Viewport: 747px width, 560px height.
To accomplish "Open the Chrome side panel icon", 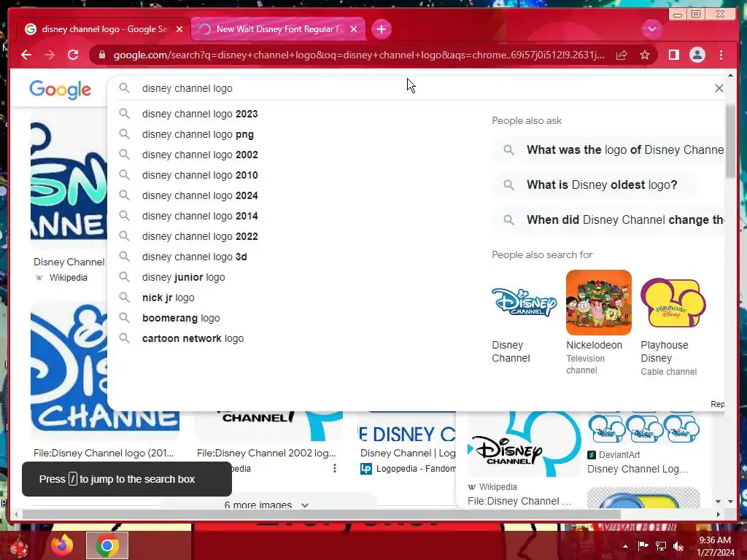I will 673,55.
